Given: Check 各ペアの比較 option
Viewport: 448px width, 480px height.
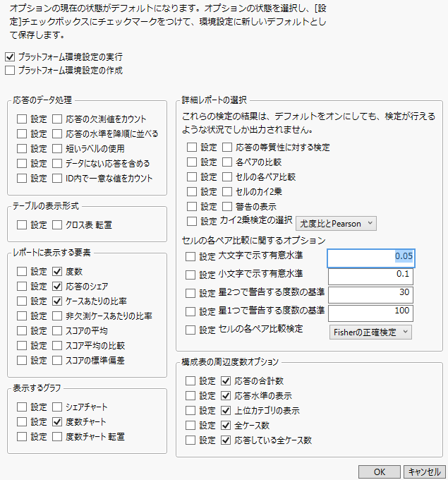Looking at the screenshot, I should 227,162.
